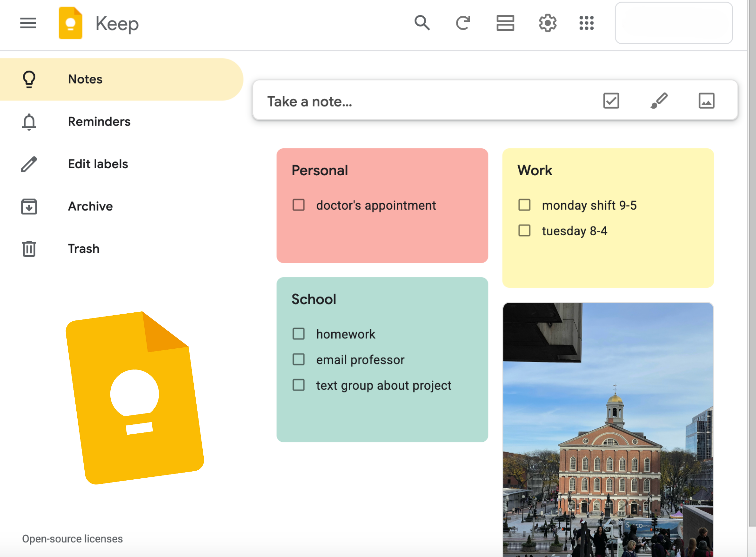Click "Edit labels" in the sidebar
This screenshot has width=756, height=557.
pos(98,164)
